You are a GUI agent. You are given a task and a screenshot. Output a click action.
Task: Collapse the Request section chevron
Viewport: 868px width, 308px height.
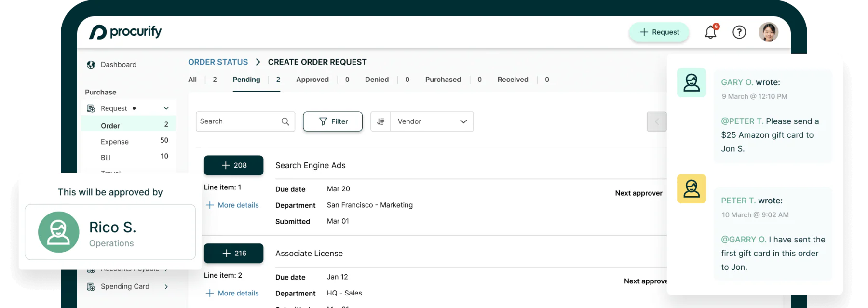pos(166,108)
